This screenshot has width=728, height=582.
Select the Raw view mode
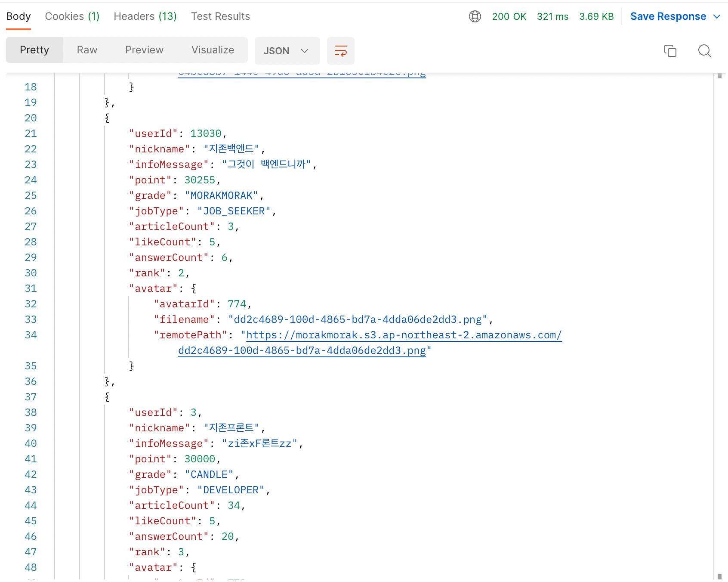[x=87, y=50]
